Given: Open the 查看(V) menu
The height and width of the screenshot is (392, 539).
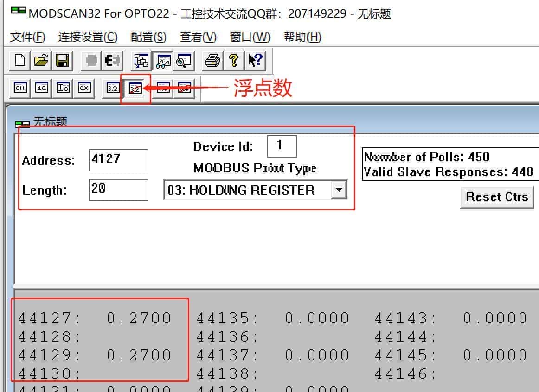Looking at the screenshot, I should click(198, 37).
